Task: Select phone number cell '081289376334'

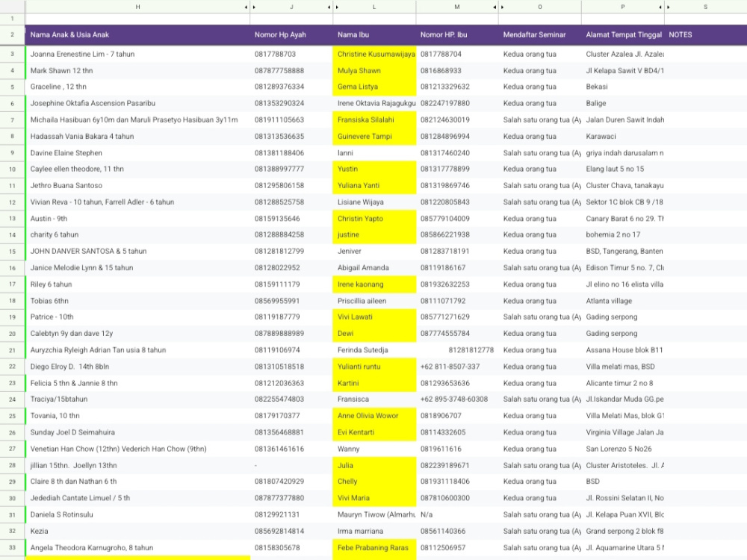Action: pyautogui.click(x=291, y=87)
